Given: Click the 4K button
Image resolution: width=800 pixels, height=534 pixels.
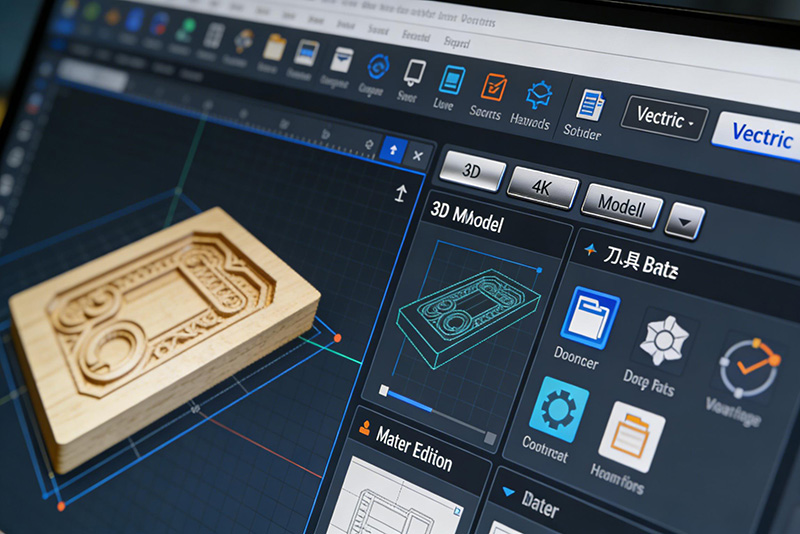Looking at the screenshot, I should (x=542, y=187).
